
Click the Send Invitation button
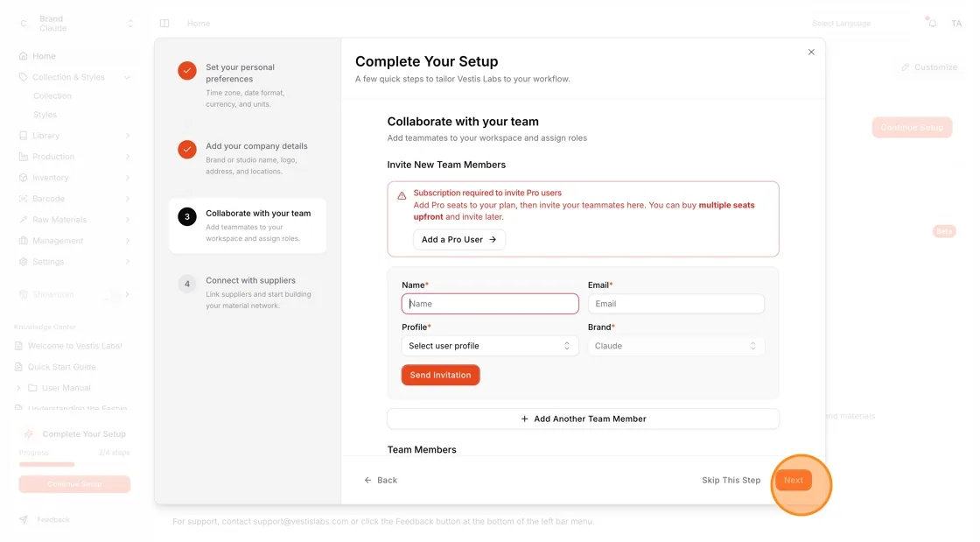(x=441, y=375)
